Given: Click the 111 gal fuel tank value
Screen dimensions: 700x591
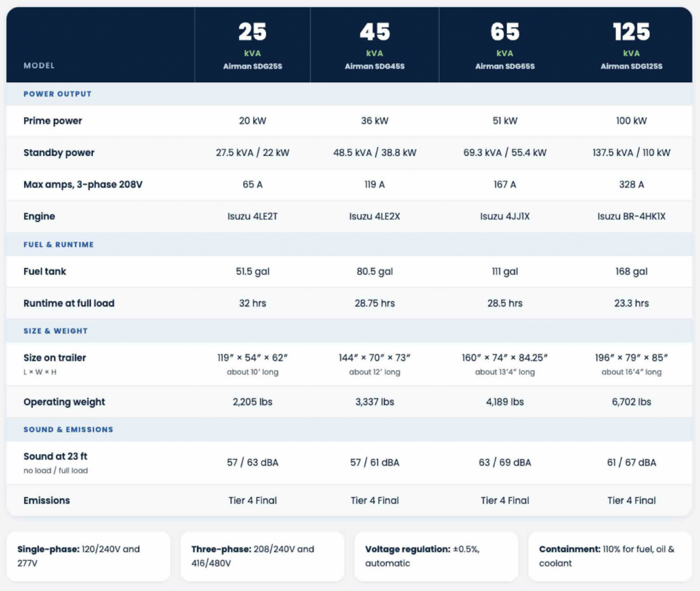Looking at the screenshot, I should [x=505, y=272].
